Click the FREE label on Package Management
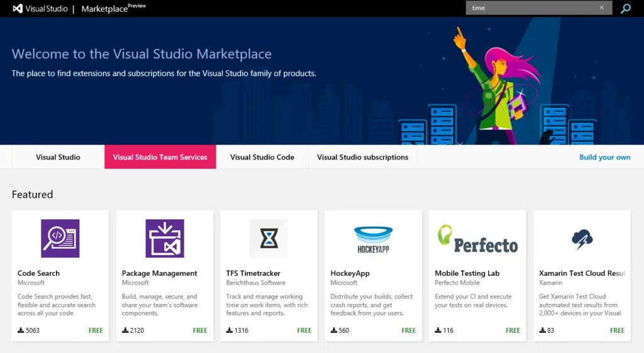The height and width of the screenshot is (353, 644). coord(200,330)
